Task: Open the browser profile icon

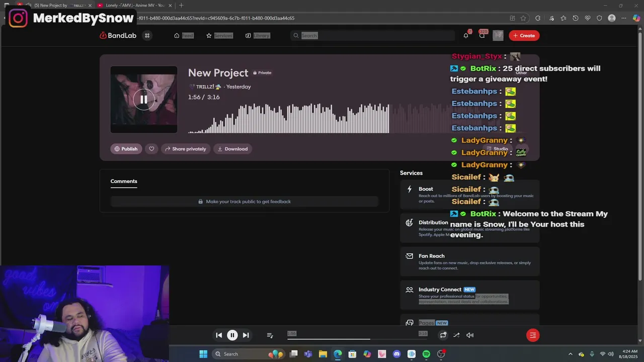Action: (612, 18)
